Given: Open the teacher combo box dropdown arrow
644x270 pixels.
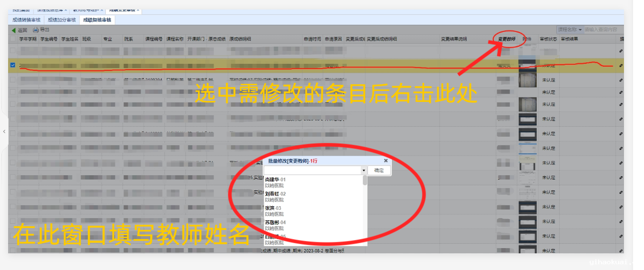Looking at the screenshot, I should tap(364, 170).
